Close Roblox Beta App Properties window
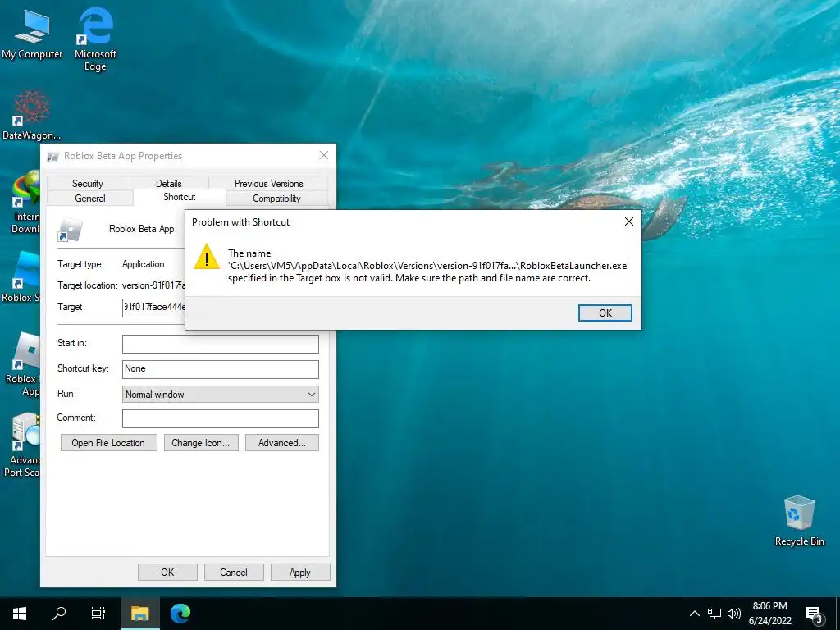This screenshot has width=840, height=630. [323, 155]
